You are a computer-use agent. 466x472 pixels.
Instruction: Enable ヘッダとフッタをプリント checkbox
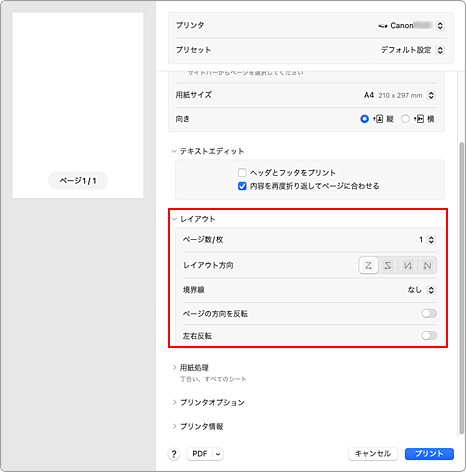point(242,173)
